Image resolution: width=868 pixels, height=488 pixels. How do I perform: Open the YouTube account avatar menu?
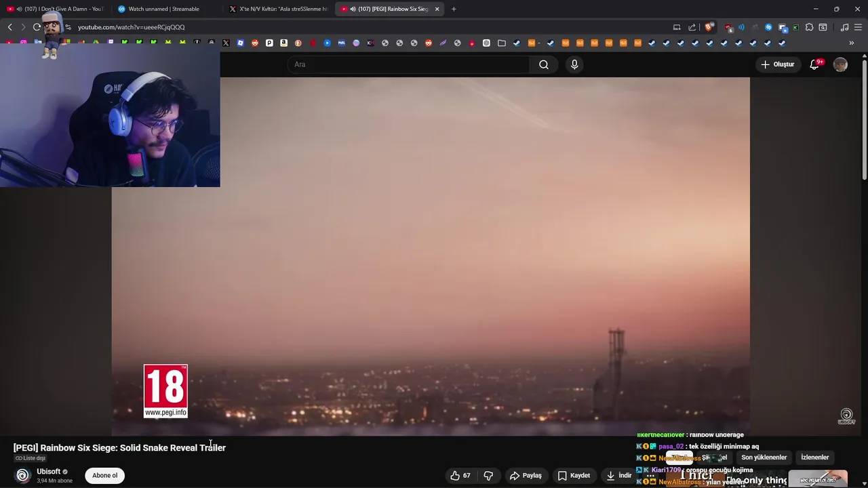click(x=840, y=64)
